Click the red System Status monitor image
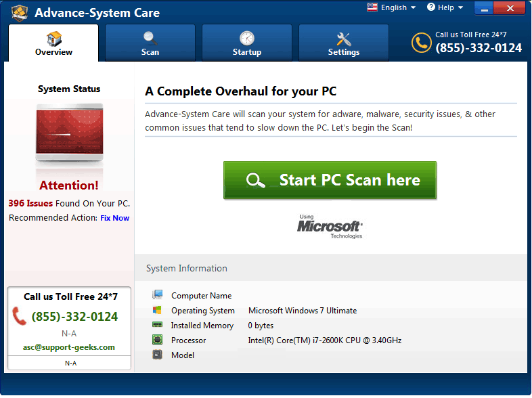 point(69,135)
